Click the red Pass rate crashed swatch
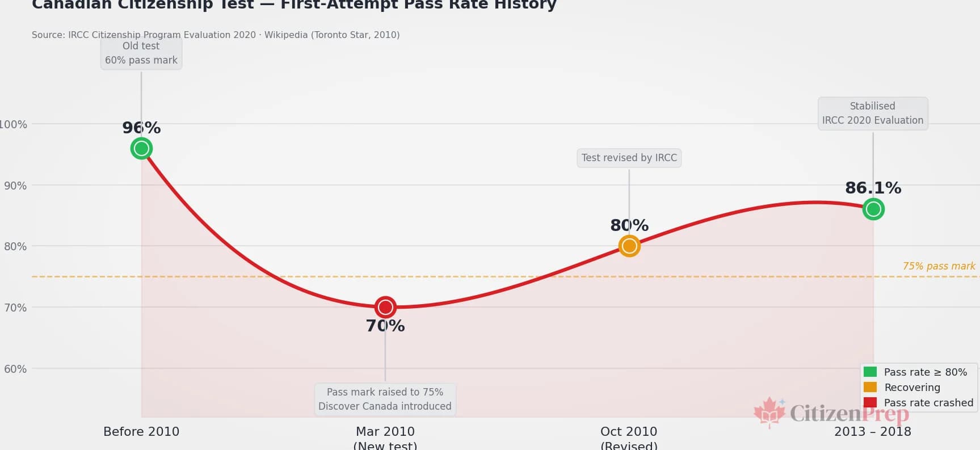This screenshot has height=450, width=980. click(x=870, y=402)
